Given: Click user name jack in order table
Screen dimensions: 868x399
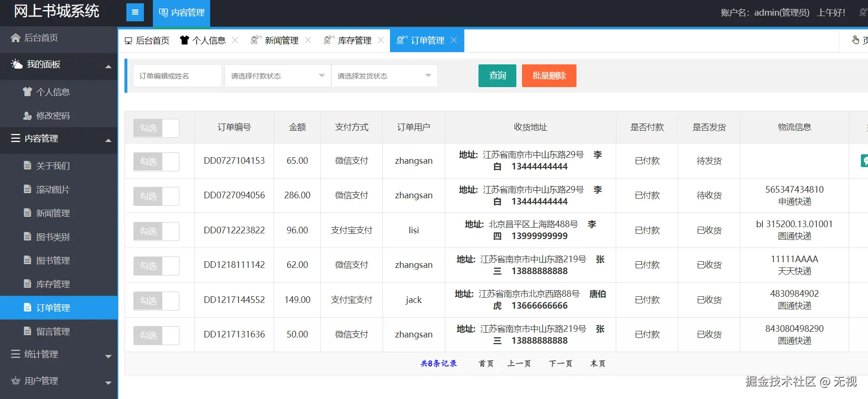Looking at the screenshot, I should [x=414, y=300].
